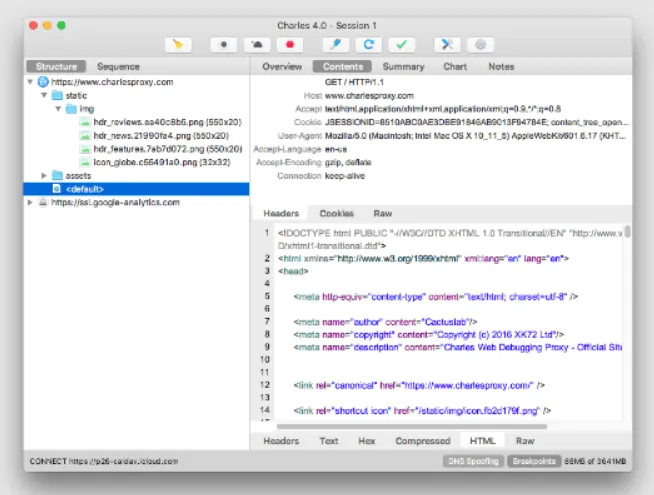This screenshot has width=654, height=495.
Task: Click the GET / HTTP/1.1 request line
Action: coord(355,82)
